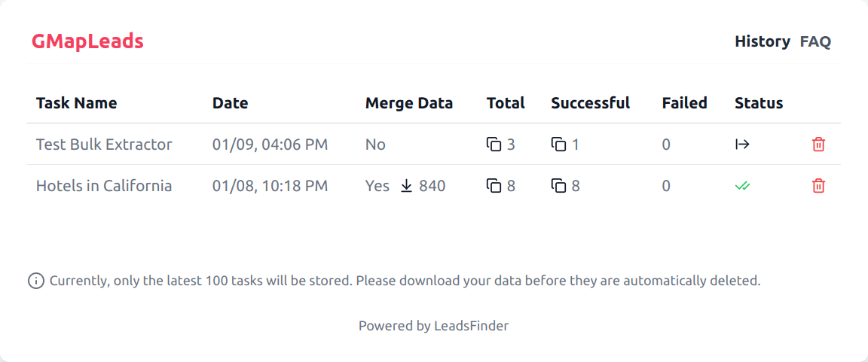Click the info icon beside storage notice
Viewport: 868px width, 362px height.
pyautogui.click(x=35, y=281)
